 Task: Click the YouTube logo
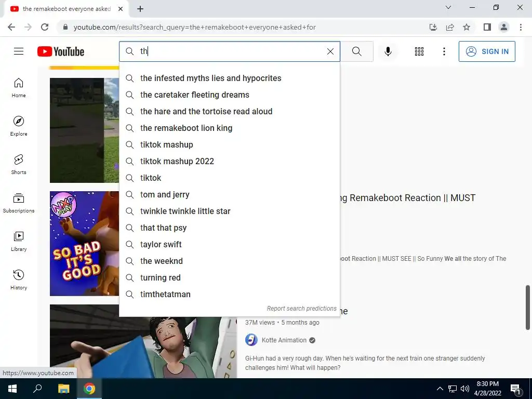61,51
